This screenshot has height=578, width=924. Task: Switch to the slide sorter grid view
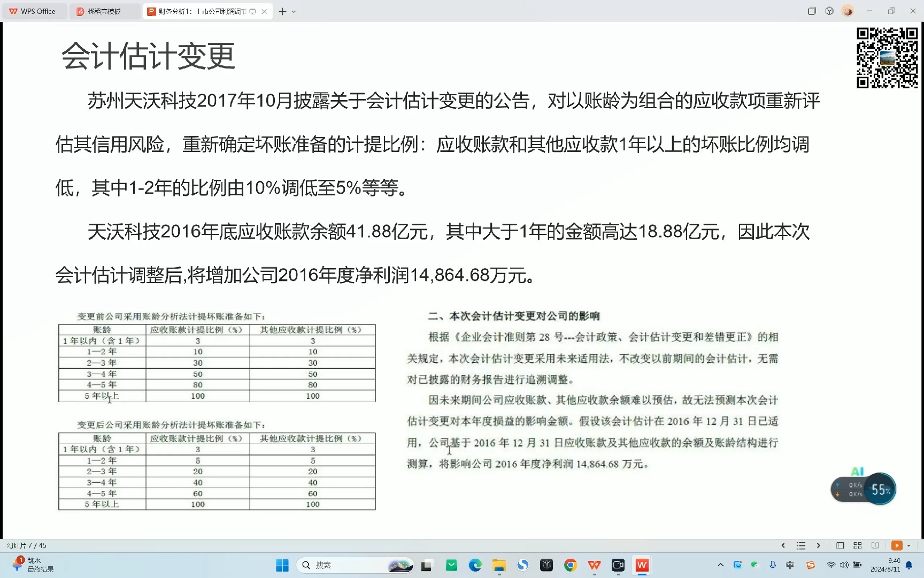coord(858,545)
